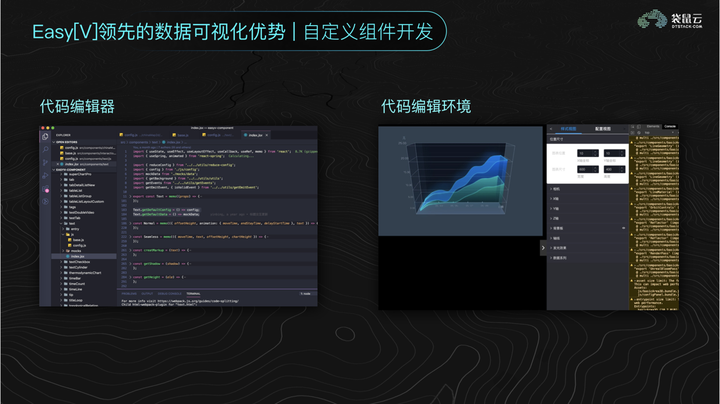Expand the 相机 settings section
Screen dimensions: 720x404
(588, 189)
